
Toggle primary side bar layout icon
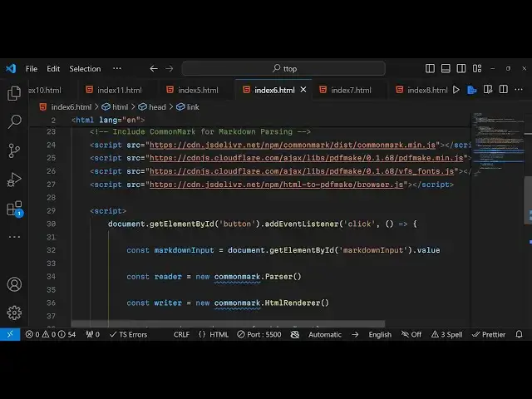[430, 68]
